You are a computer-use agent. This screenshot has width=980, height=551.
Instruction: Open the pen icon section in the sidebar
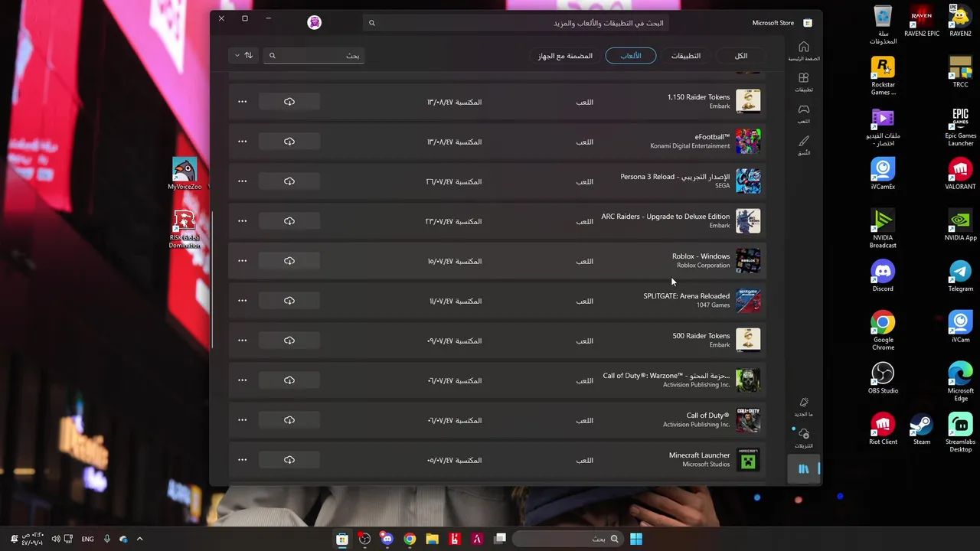click(x=804, y=145)
